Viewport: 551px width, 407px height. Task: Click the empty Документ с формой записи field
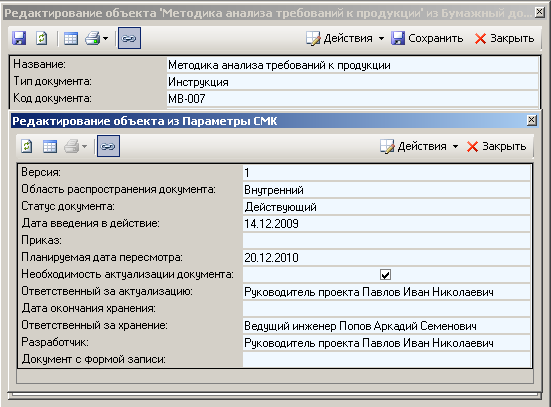click(387, 360)
